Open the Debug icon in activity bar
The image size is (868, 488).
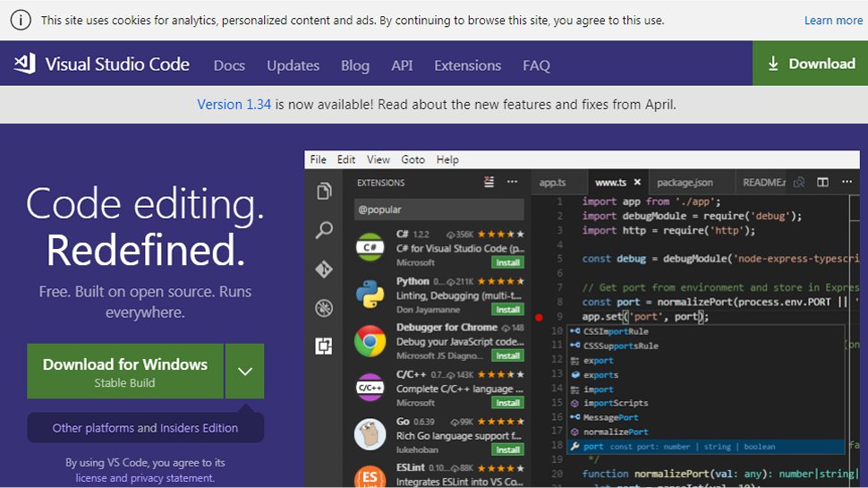[325, 308]
